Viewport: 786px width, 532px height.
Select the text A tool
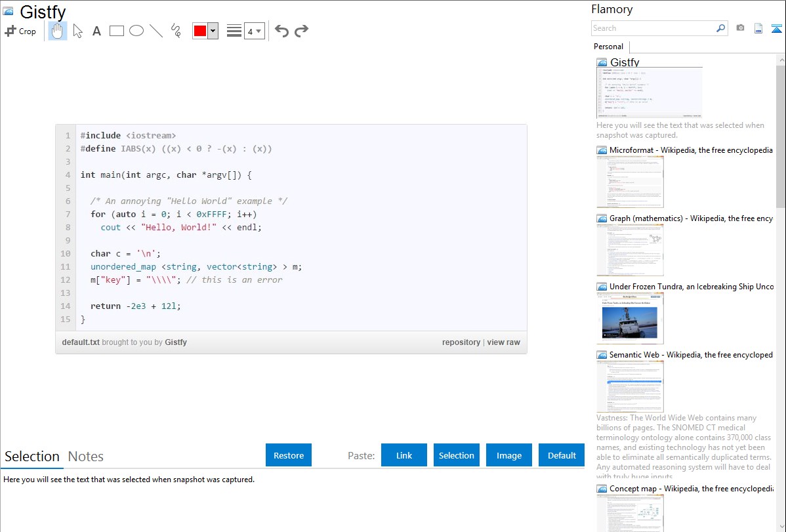(x=96, y=31)
